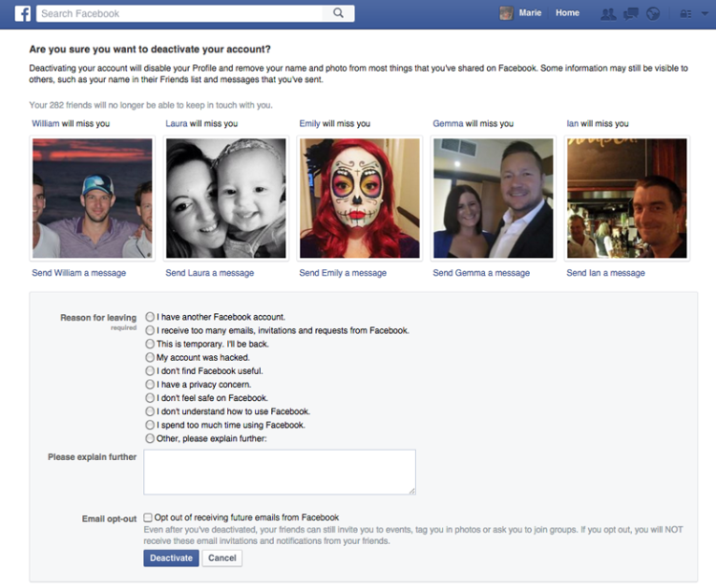Screen dimensions: 716x588
Task: Select 'This is temporary. I'll be back'
Action: click(x=150, y=344)
